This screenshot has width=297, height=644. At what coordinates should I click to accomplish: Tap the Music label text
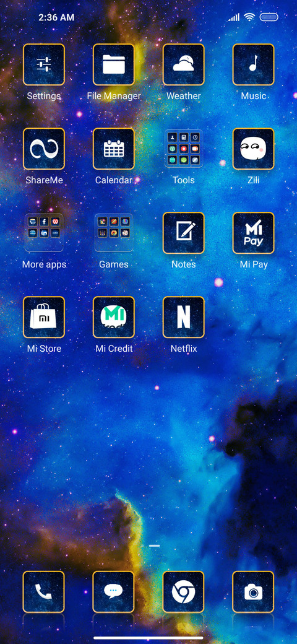(x=254, y=96)
